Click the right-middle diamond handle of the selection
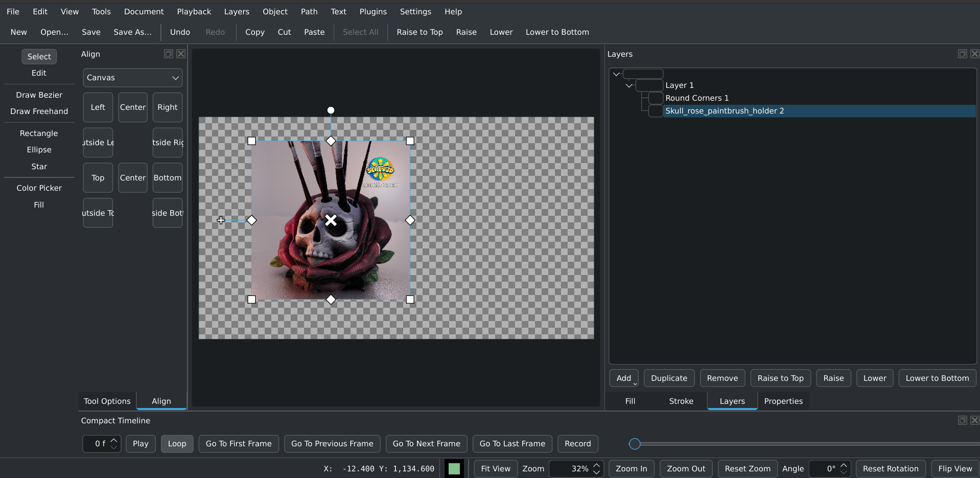The width and height of the screenshot is (980, 478). (x=410, y=220)
